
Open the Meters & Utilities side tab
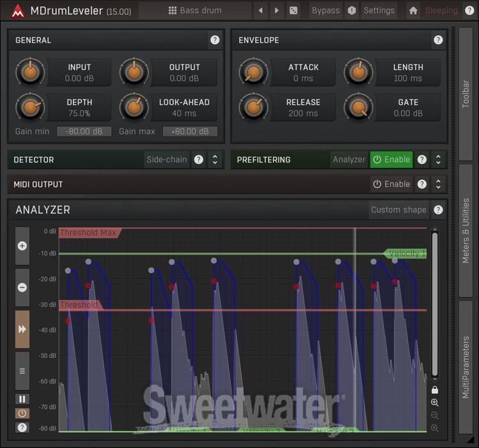(x=466, y=231)
